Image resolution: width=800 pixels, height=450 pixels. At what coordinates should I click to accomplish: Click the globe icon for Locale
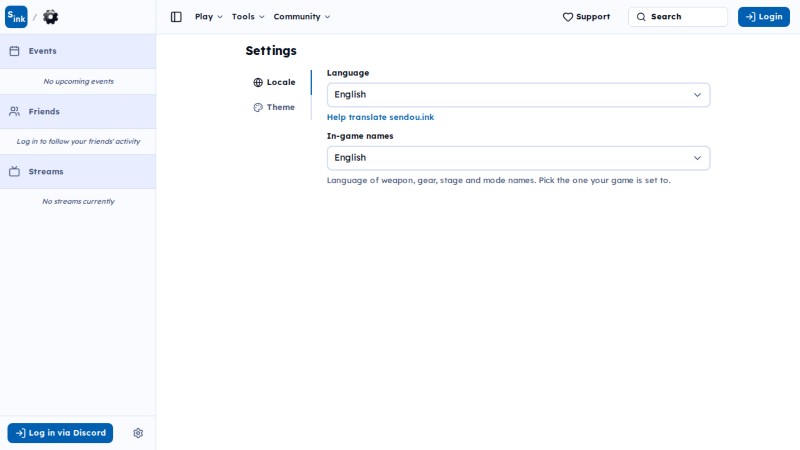(x=258, y=82)
